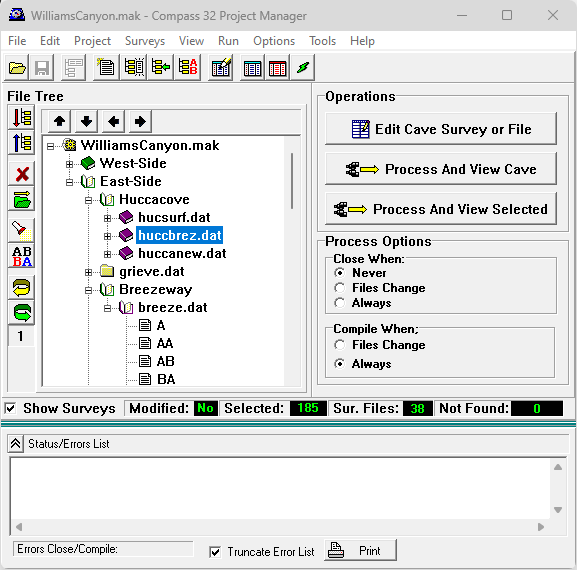Collapse Status/Errors List with chevron icon

click(15, 444)
